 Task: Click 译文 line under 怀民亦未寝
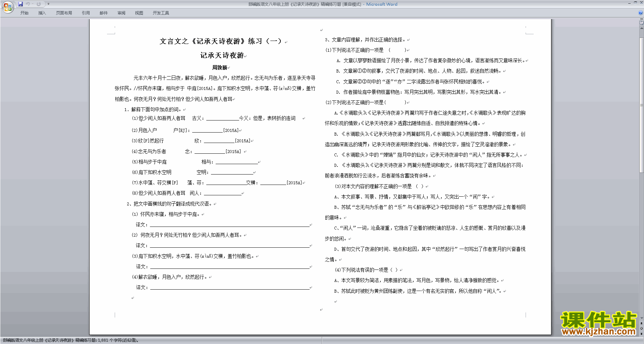229,225
